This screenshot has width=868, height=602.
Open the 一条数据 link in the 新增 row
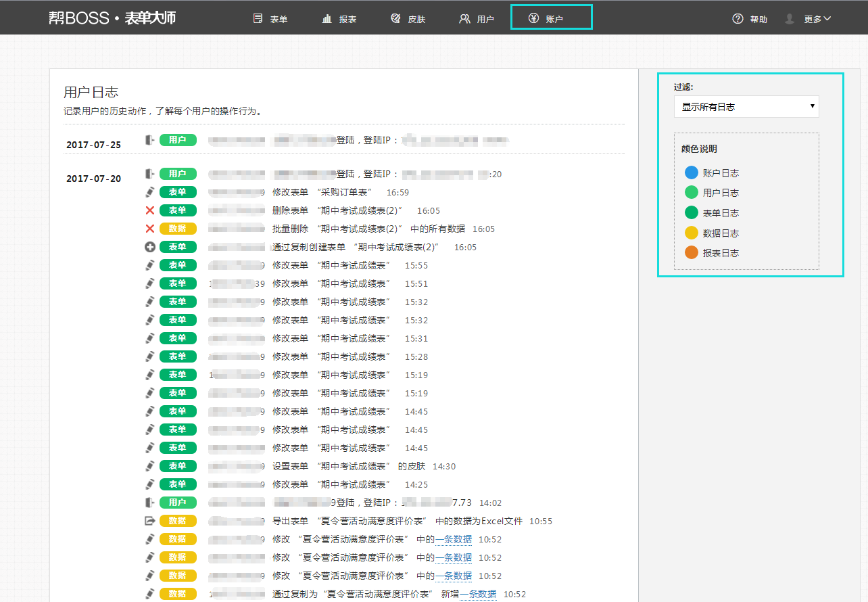pyautogui.click(x=478, y=594)
